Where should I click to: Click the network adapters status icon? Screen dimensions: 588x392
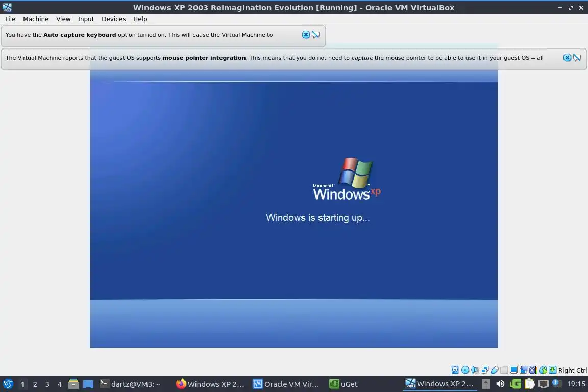point(484,370)
